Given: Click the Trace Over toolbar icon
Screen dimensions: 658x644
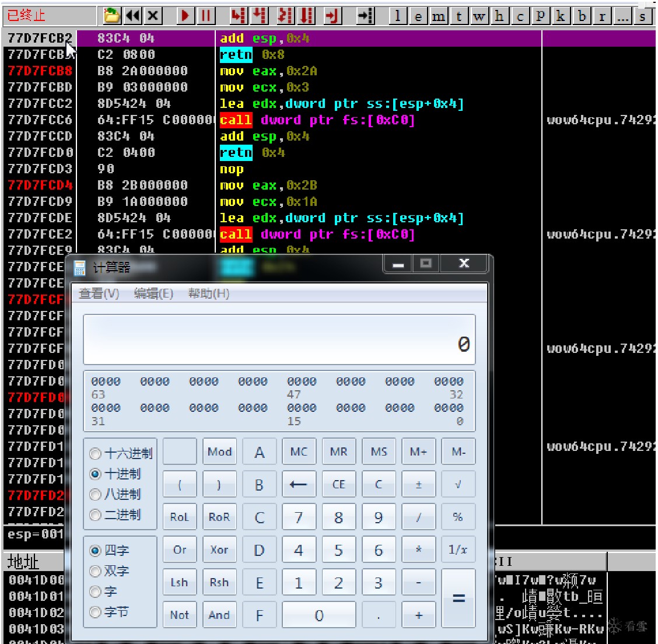Looking at the screenshot, I should [x=307, y=16].
